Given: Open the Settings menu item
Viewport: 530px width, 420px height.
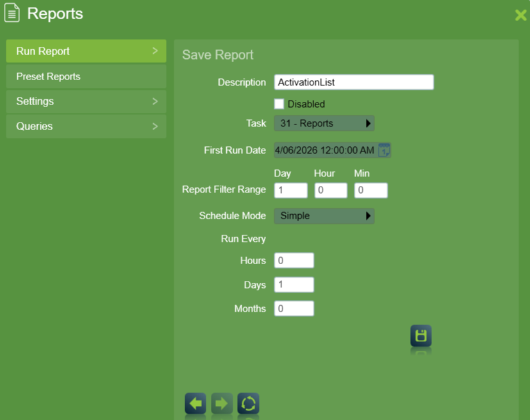Looking at the screenshot, I should click(x=86, y=101).
